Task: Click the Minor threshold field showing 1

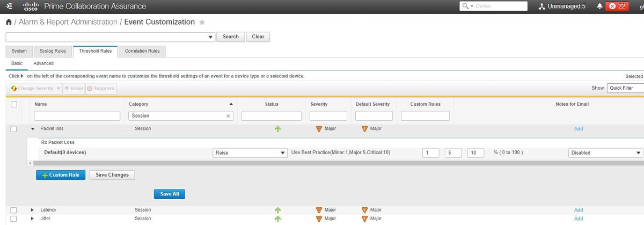Action: tap(430, 153)
